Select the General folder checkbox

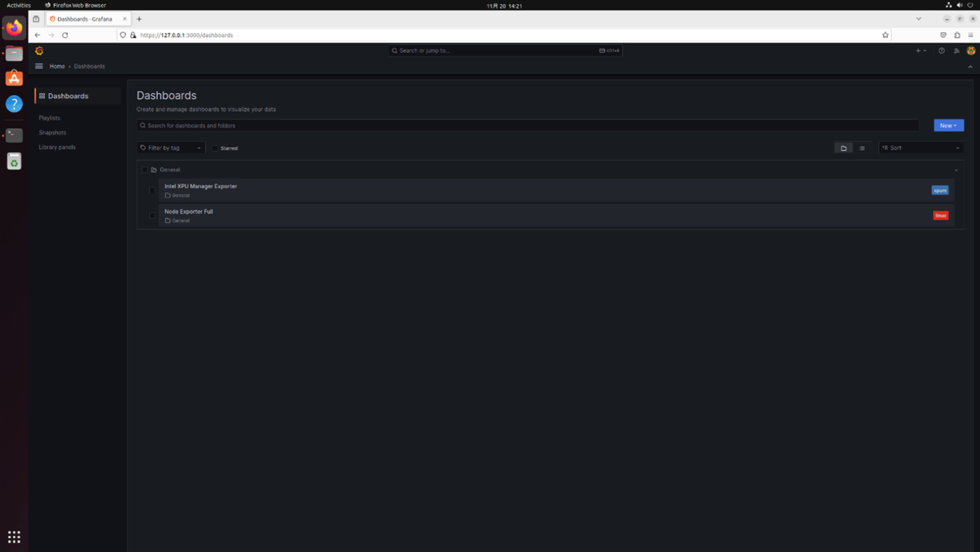click(x=144, y=170)
